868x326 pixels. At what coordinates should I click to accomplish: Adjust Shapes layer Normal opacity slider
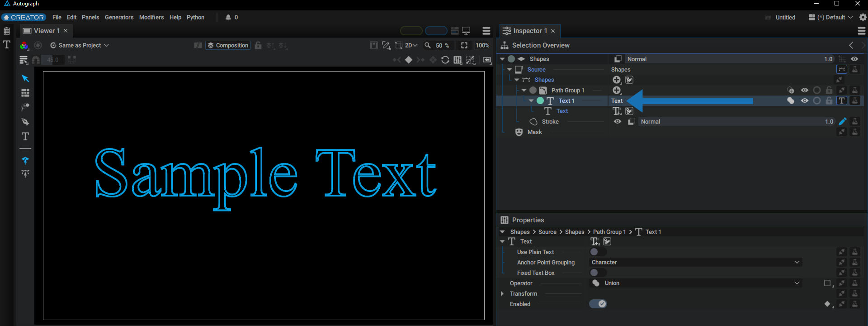tap(730, 59)
